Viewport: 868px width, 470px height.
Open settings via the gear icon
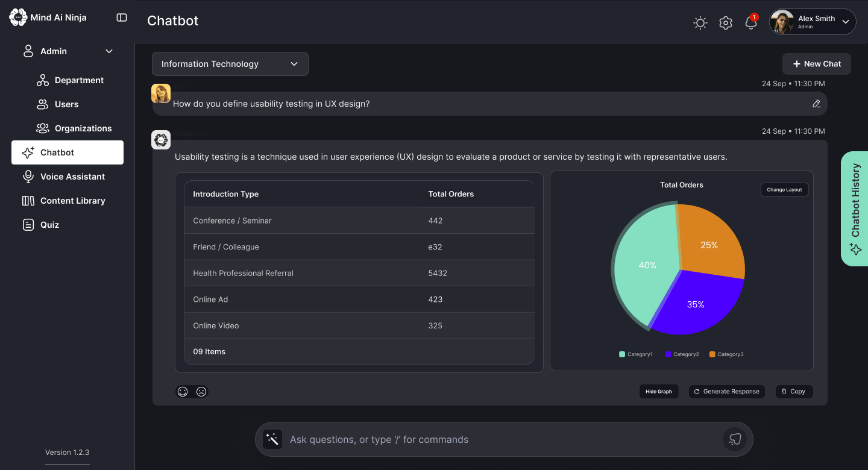pos(726,23)
